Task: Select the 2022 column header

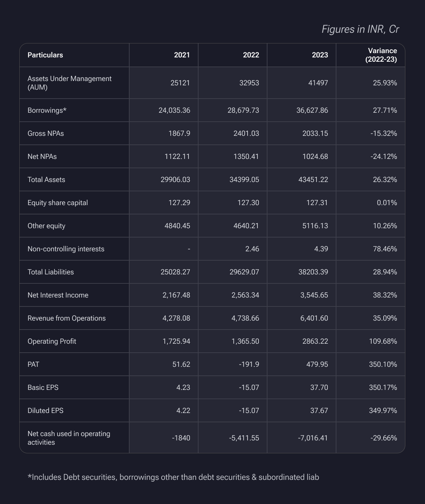Action: coord(251,55)
